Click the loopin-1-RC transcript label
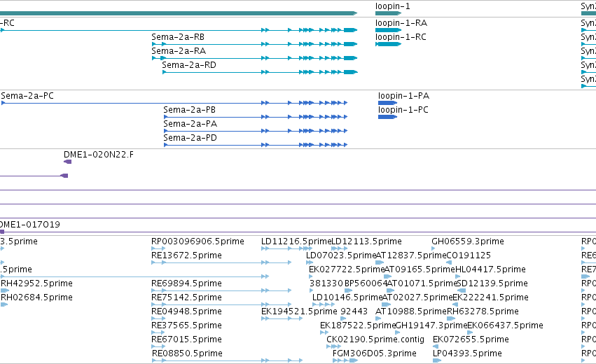The height and width of the screenshot is (364, 596). 401,37
